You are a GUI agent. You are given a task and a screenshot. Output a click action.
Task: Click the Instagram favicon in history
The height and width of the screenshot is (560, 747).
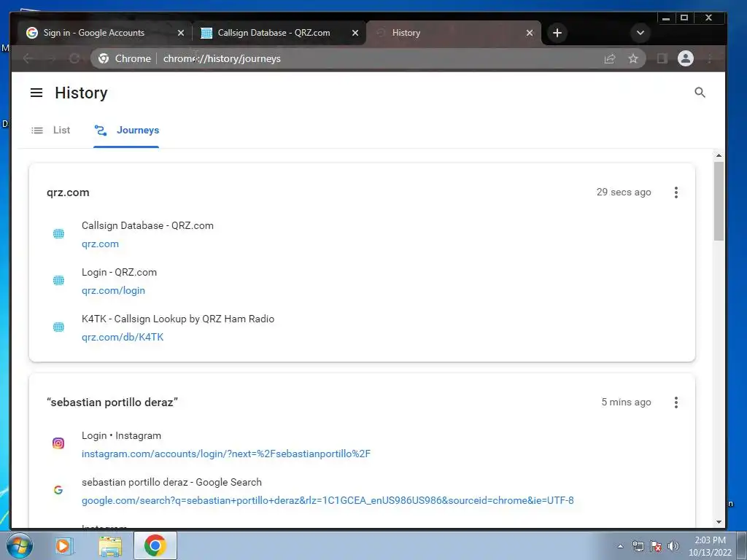(58, 443)
